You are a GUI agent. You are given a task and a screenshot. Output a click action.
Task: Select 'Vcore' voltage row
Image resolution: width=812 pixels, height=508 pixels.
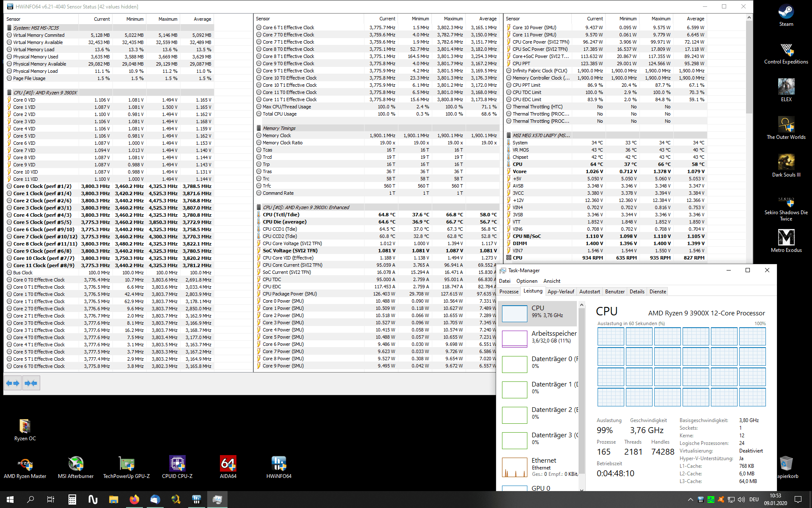click(x=606, y=171)
